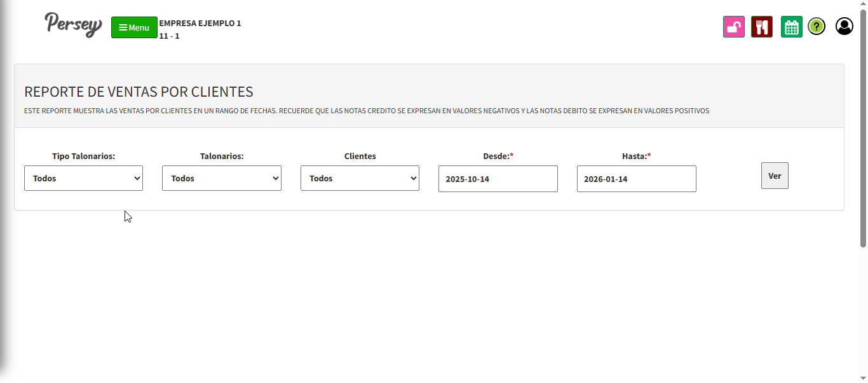868x383 pixels.
Task: Expand the Tipo Talonarios dropdown
Action: point(83,178)
